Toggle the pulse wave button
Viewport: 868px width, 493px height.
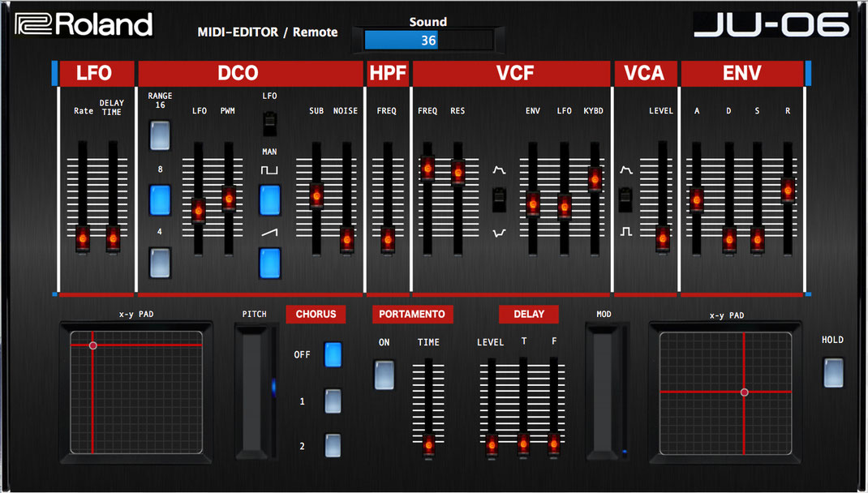coord(270,199)
